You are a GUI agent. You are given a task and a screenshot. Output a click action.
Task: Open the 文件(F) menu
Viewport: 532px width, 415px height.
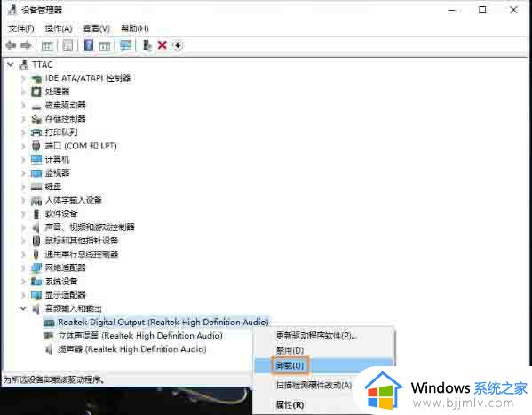click(x=21, y=28)
